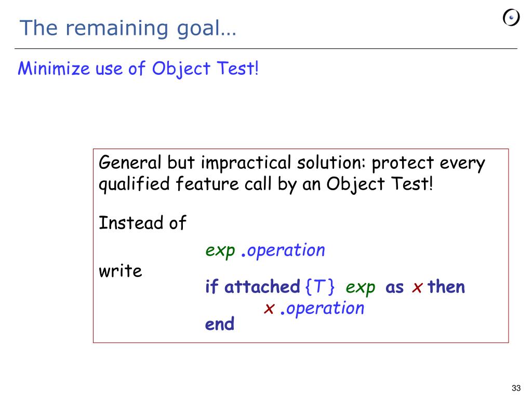Click the slide title 'The remaining goal...'
532x399 pixels.
(x=128, y=29)
